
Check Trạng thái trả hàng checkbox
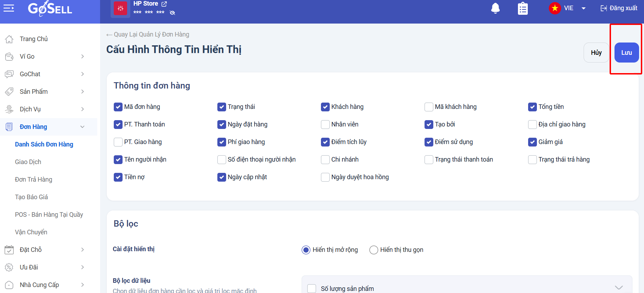tap(532, 159)
